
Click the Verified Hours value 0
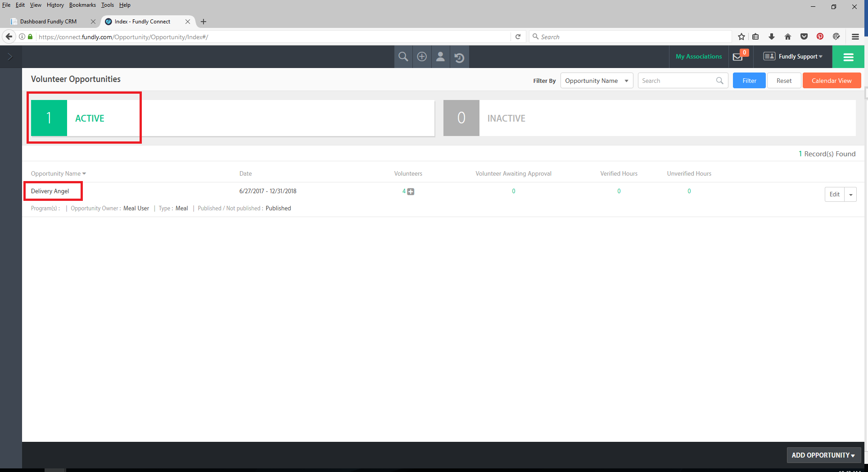click(x=619, y=191)
